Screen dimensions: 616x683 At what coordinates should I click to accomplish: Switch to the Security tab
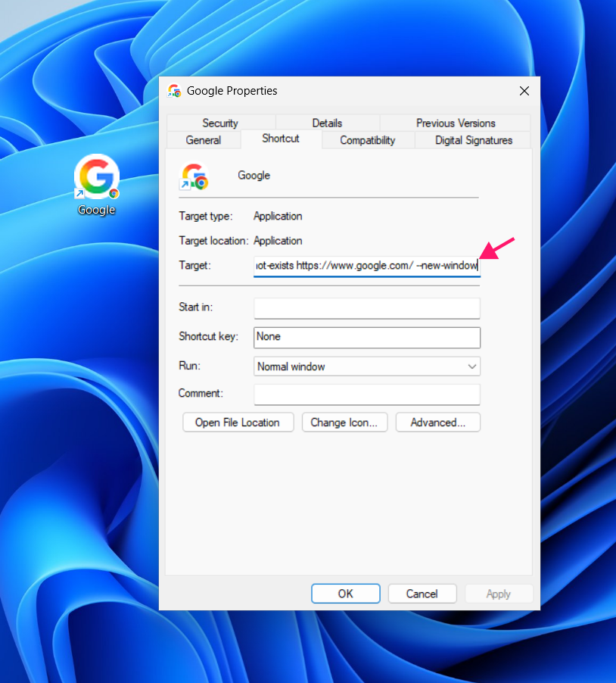tap(220, 123)
